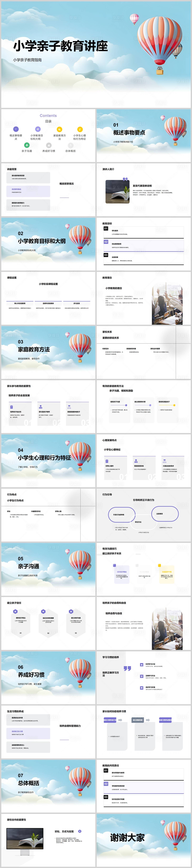Click the 注意事项 rounded purple outline
192x868 pixels.
(x=165, y=514)
